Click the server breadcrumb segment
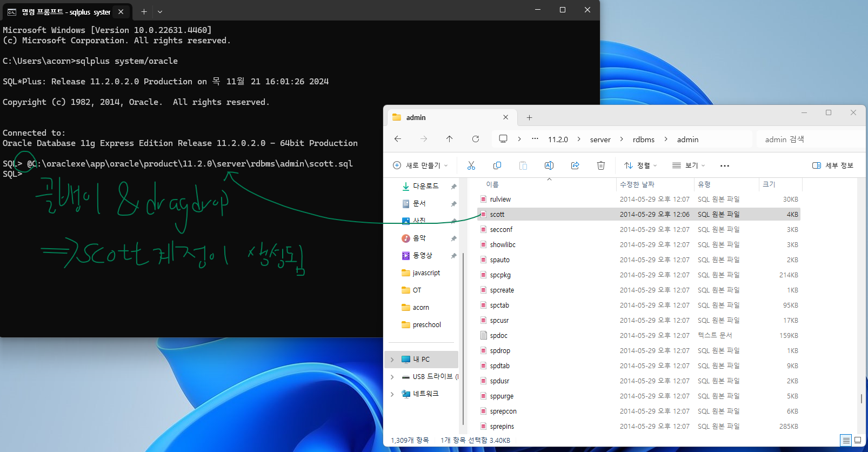Image resolution: width=868 pixels, height=452 pixels. coord(600,139)
